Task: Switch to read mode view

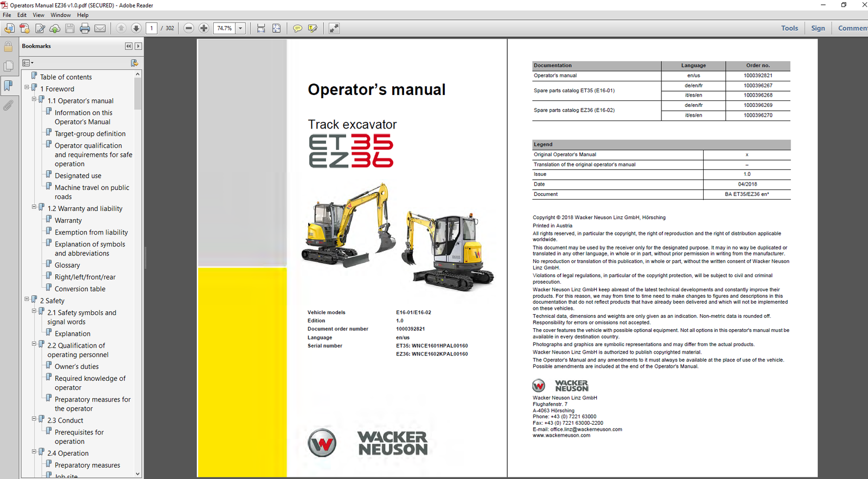Action: coord(334,28)
